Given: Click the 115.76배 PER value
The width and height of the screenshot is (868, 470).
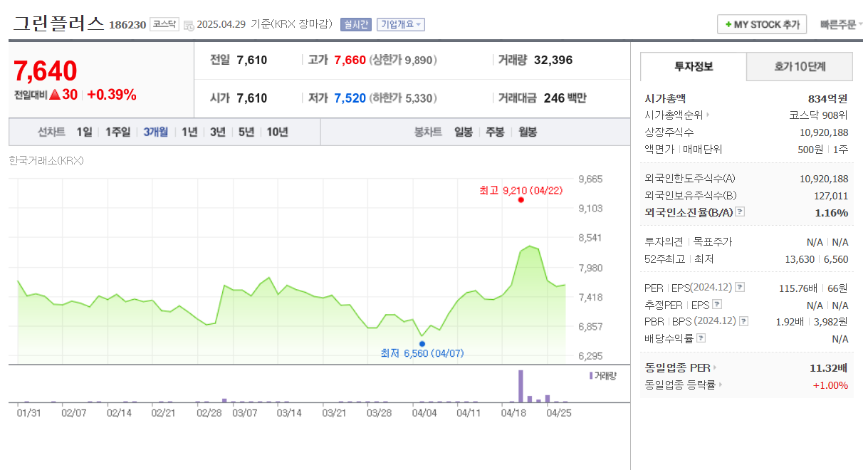Looking at the screenshot, I should [x=798, y=288].
